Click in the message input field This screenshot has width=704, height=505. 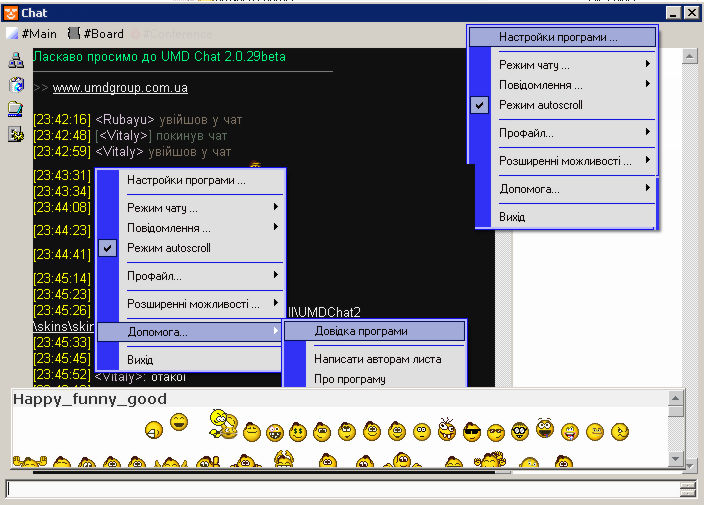(x=340, y=489)
